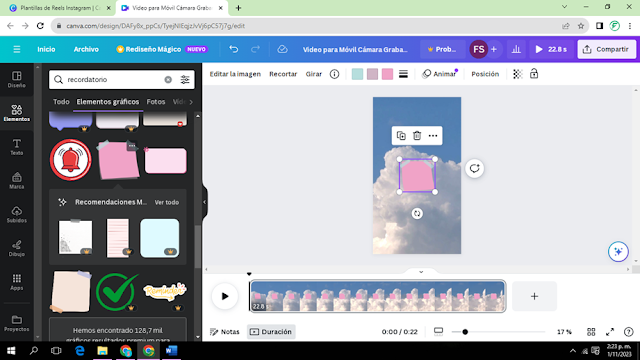This screenshot has width=640, height=360.
Task: Switch to the Todo tab
Action: click(61, 102)
